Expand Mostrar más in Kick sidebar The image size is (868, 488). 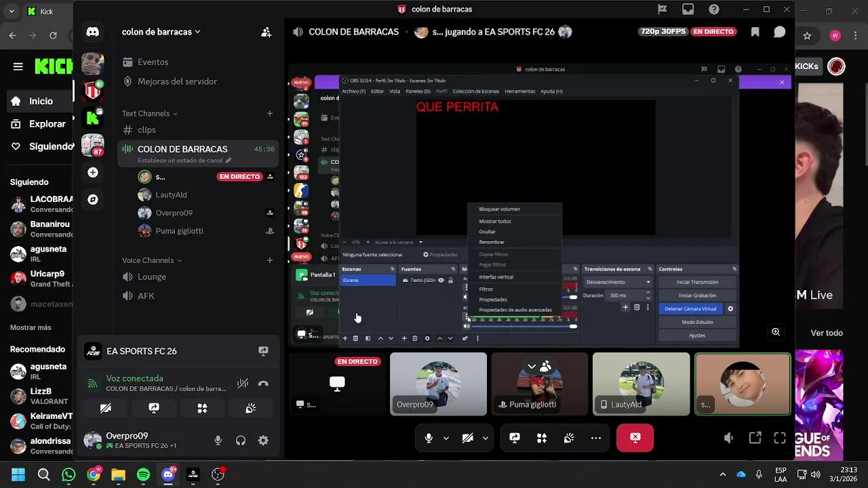[x=31, y=327]
